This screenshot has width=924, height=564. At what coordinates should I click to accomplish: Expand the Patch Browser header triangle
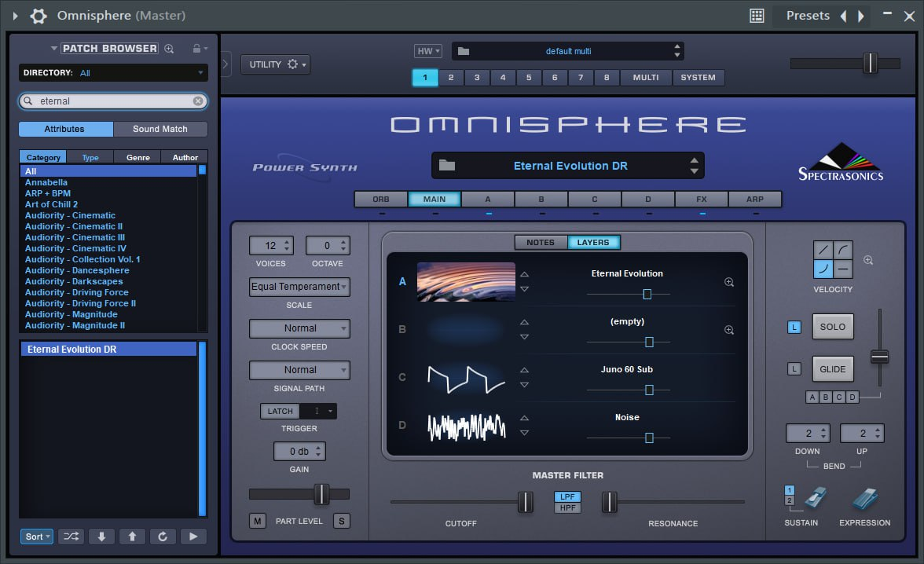tap(53, 49)
